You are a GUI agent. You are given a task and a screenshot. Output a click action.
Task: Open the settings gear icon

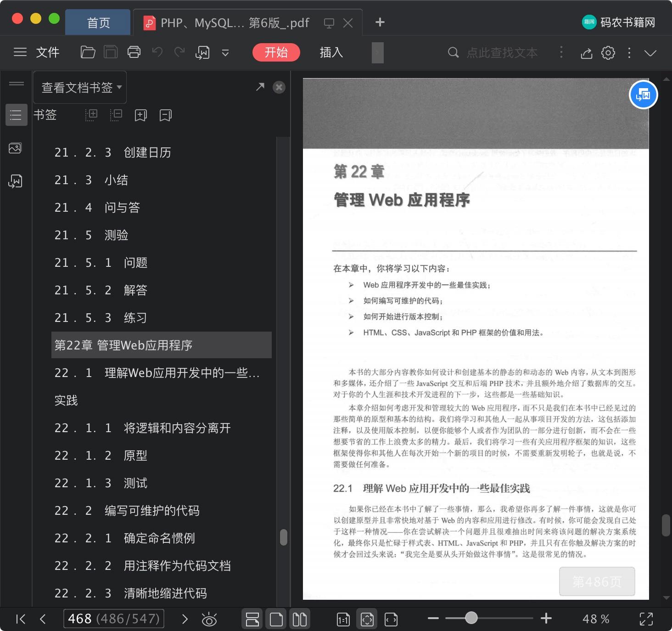[x=608, y=53]
